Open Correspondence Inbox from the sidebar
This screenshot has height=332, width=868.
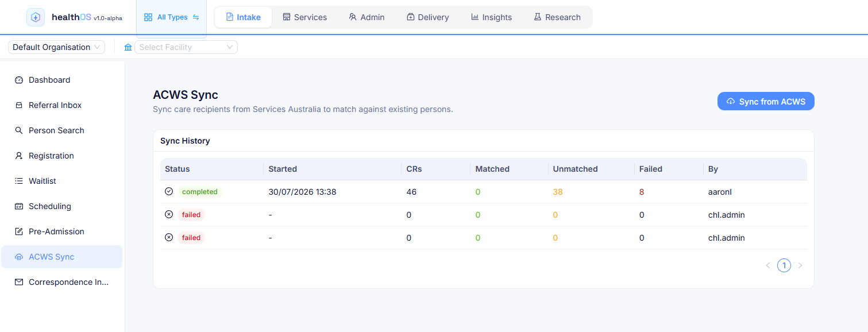pyautogui.click(x=62, y=282)
